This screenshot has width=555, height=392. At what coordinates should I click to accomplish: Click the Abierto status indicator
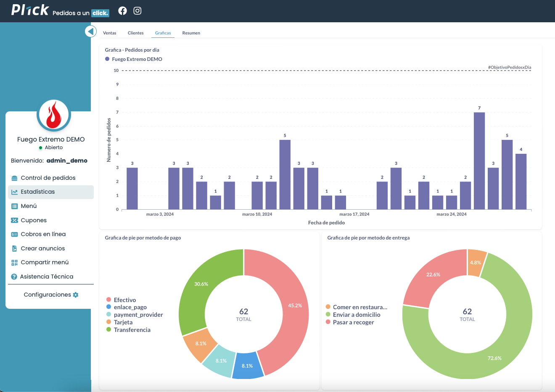click(x=51, y=147)
